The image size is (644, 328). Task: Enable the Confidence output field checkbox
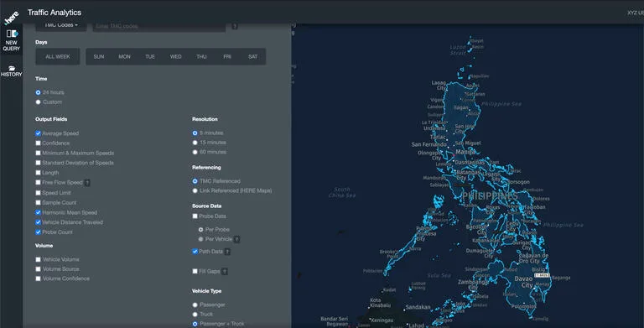click(39, 143)
